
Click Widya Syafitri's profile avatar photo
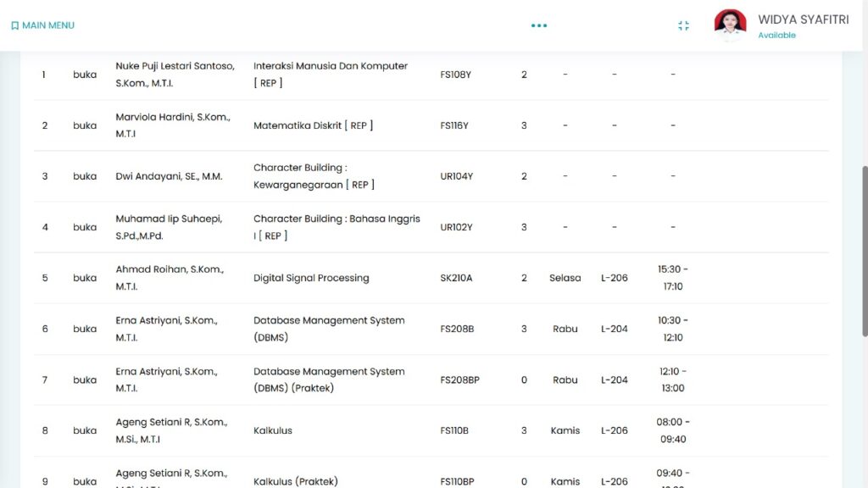point(730,25)
